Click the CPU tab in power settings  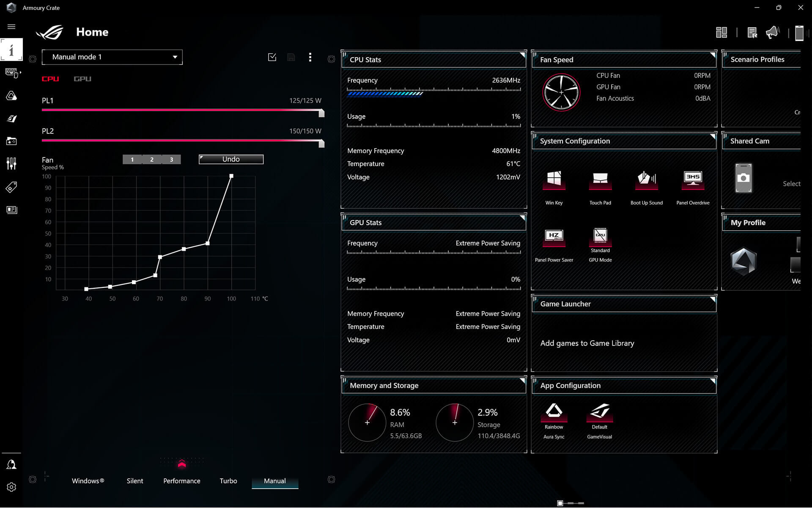(51, 78)
